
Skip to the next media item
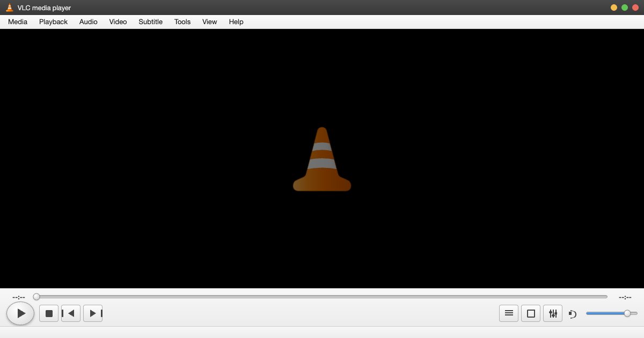point(93,313)
